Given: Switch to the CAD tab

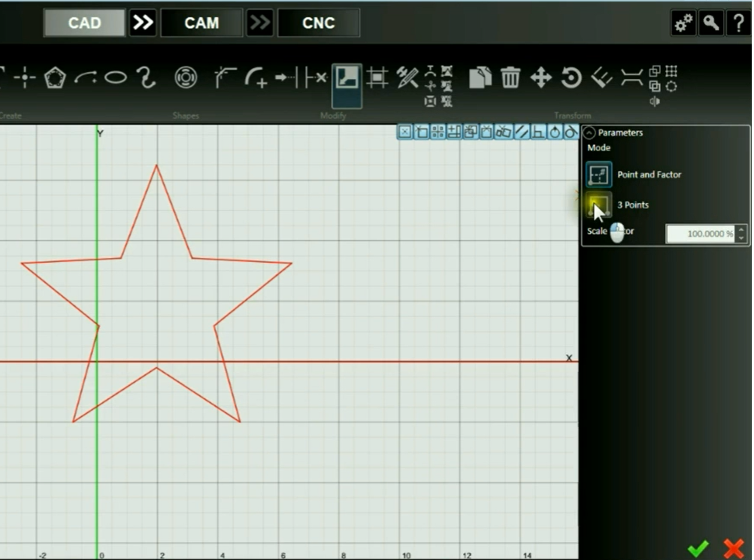Looking at the screenshot, I should (85, 23).
